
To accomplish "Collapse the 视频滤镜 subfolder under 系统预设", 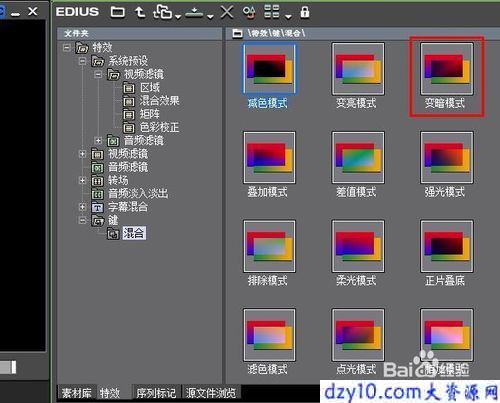I will coord(98,74).
